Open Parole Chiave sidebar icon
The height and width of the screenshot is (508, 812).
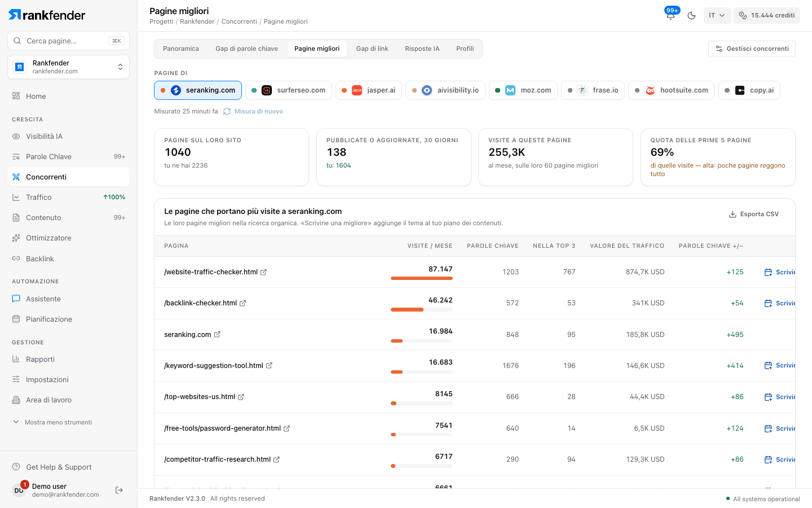coord(16,157)
